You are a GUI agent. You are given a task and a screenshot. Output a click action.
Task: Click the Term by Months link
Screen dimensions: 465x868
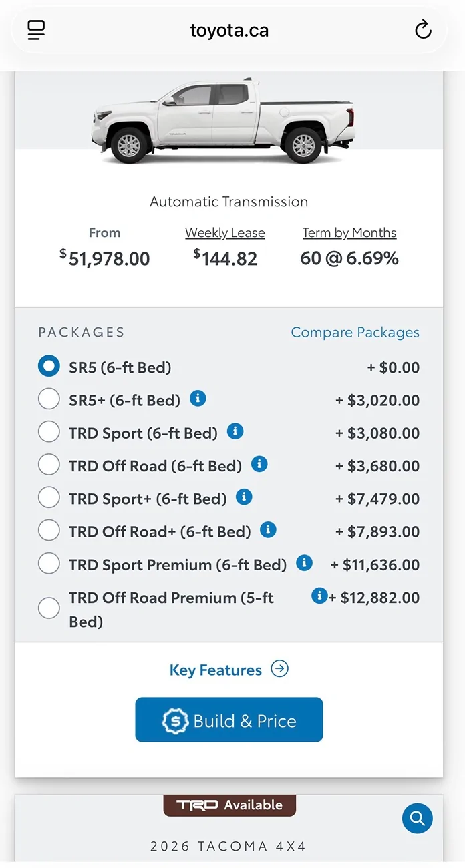(349, 233)
